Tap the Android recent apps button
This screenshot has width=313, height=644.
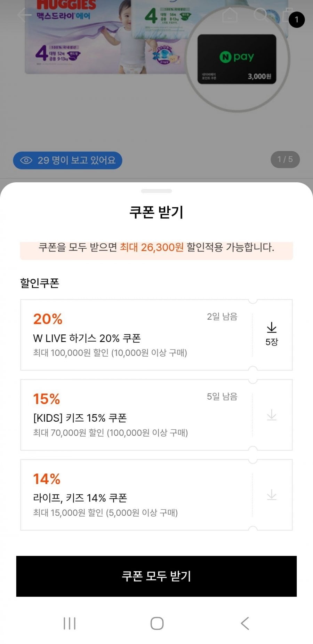[x=70, y=623]
